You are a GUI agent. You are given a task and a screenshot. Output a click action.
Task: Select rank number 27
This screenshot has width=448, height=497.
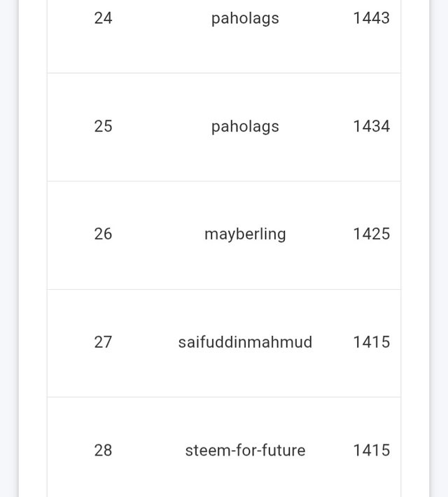[x=103, y=342]
